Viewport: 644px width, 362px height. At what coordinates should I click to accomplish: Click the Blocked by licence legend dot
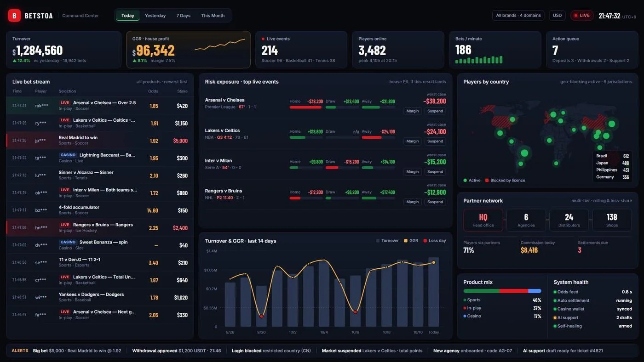click(x=487, y=181)
